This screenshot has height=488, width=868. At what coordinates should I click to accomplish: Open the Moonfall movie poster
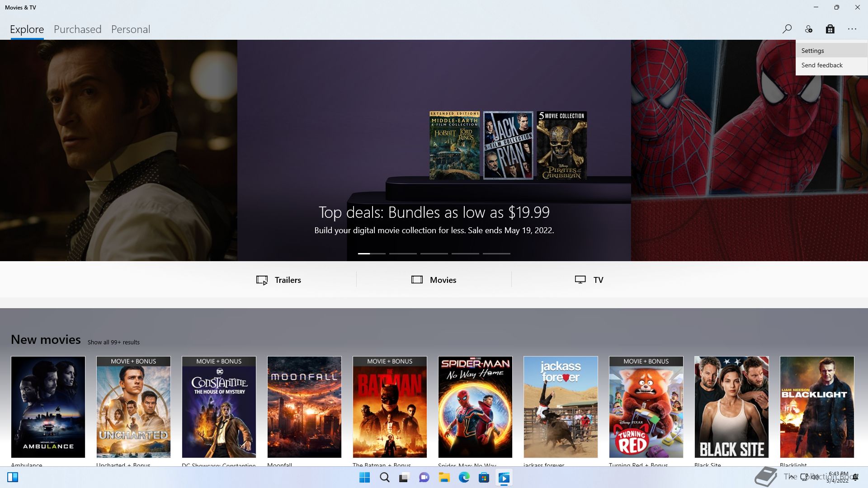pos(304,407)
